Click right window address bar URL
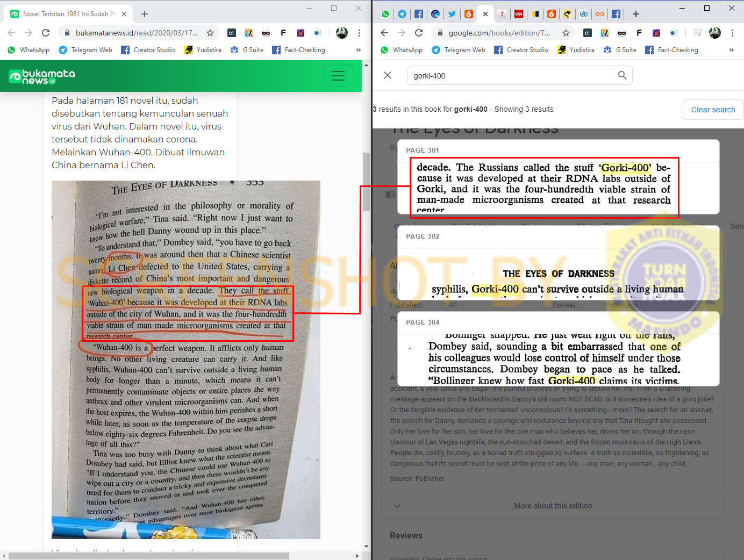This screenshot has width=744, height=560. [x=499, y=33]
